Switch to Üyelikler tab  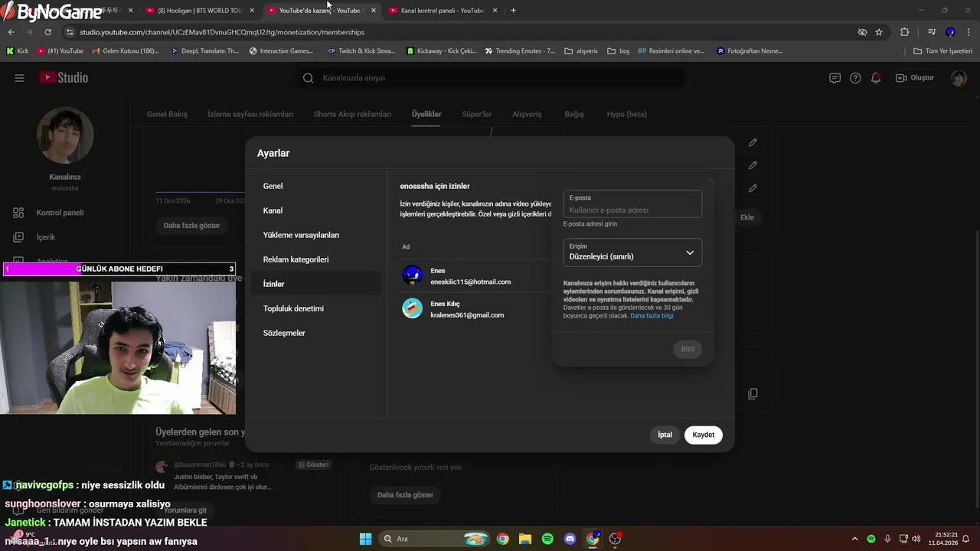click(x=426, y=114)
